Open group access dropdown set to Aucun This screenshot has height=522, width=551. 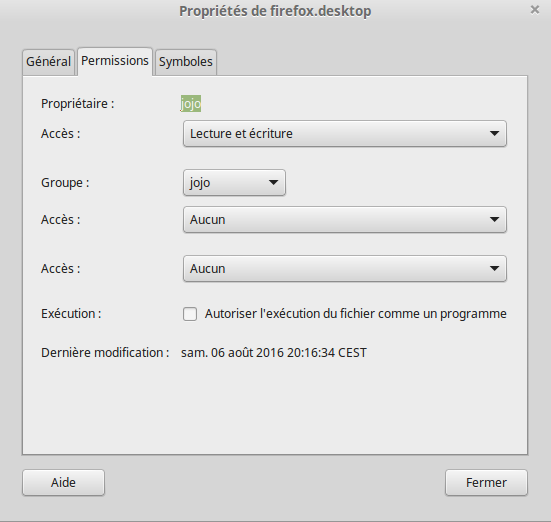[x=345, y=220]
